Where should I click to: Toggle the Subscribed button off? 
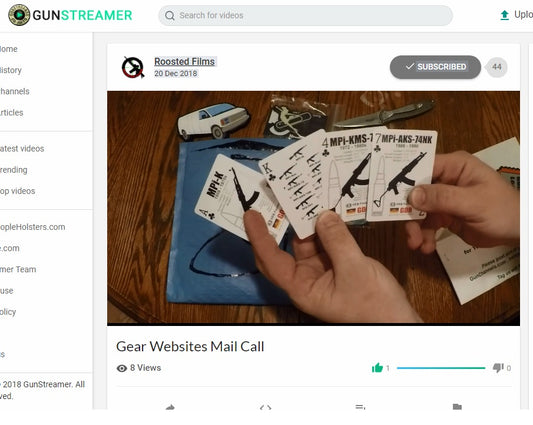pos(435,67)
